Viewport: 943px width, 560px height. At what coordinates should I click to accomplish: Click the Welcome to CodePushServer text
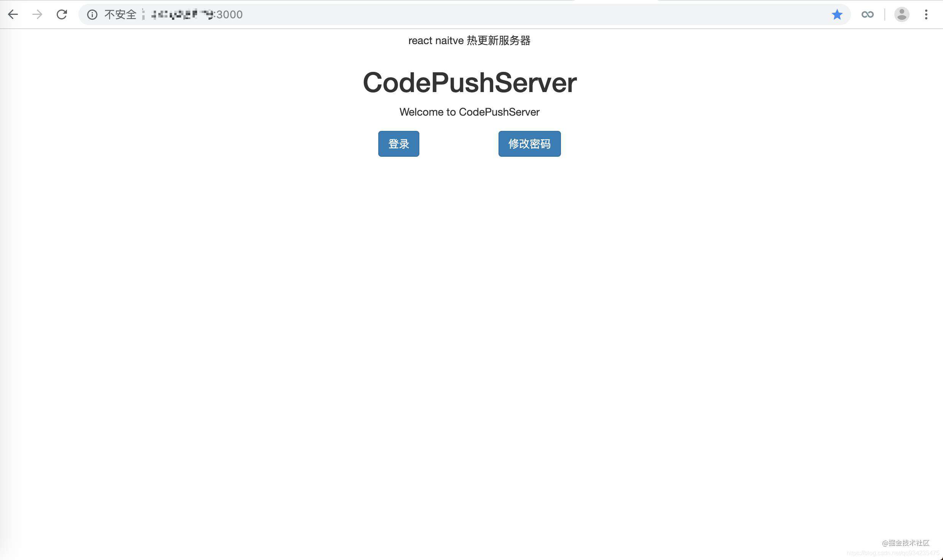click(469, 112)
